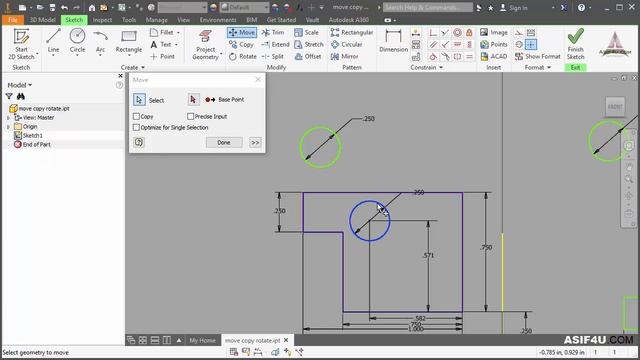This screenshot has width=640, height=360.
Task: Select the Extend tool
Action: click(x=276, y=44)
